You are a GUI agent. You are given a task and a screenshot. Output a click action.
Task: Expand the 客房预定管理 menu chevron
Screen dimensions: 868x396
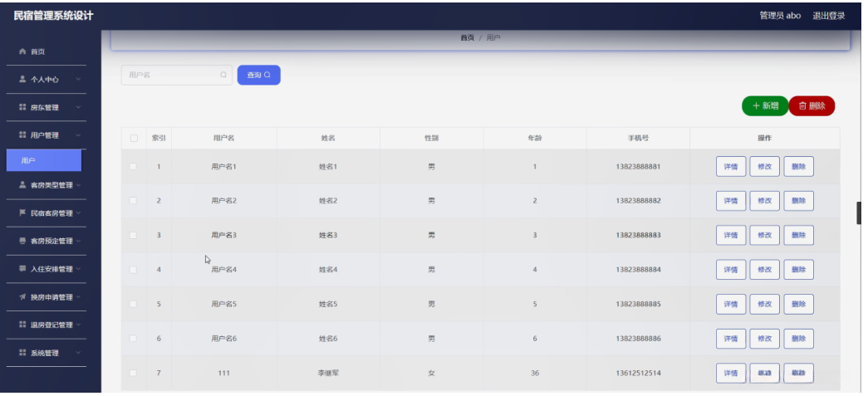78,241
